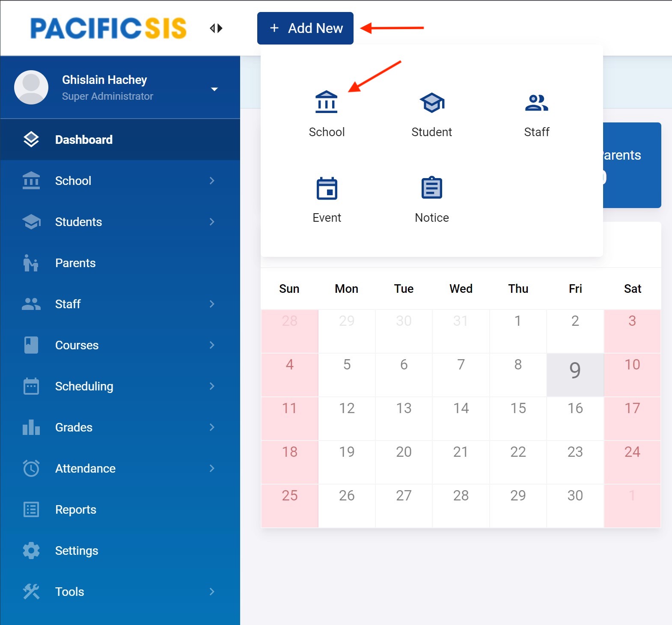The width and height of the screenshot is (672, 625).
Task: Expand the Courses submenu chevron
Action: 212,345
